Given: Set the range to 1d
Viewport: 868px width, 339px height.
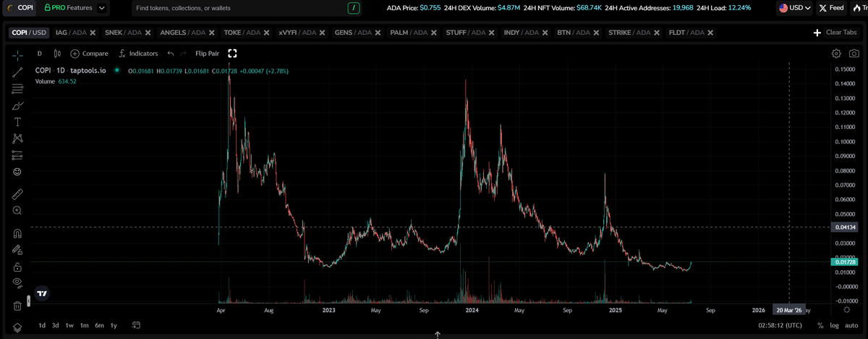Looking at the screenshot, I should pos(42,325).
